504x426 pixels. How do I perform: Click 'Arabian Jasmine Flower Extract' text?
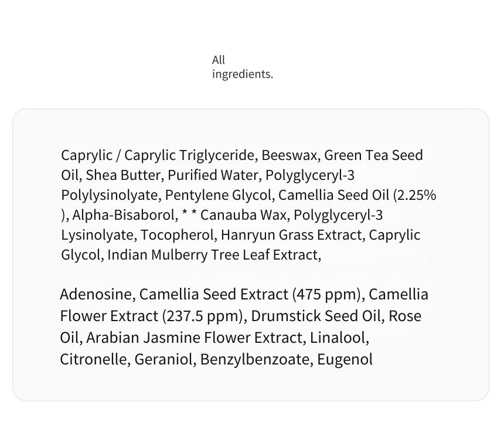(195, 338)
